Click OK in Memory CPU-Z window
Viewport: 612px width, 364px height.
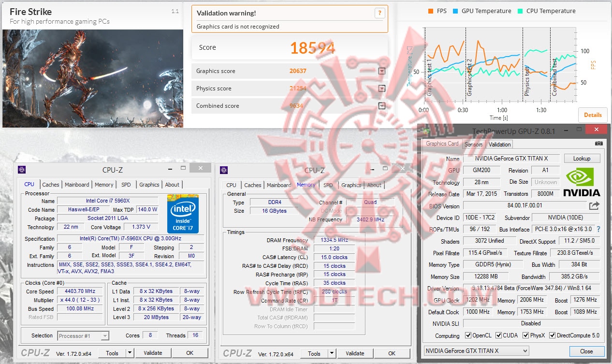click(x=392, y=353)
